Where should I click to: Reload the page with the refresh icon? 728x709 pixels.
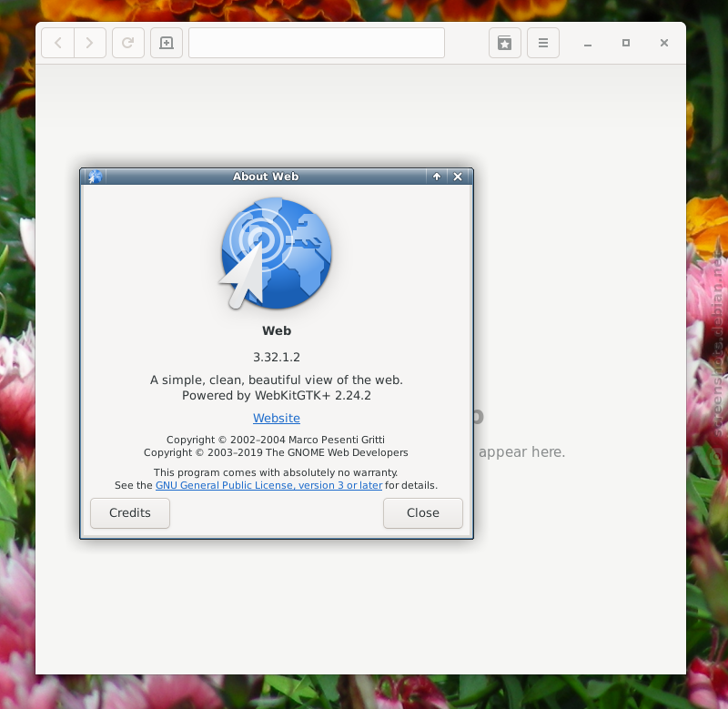coord(128,43)
